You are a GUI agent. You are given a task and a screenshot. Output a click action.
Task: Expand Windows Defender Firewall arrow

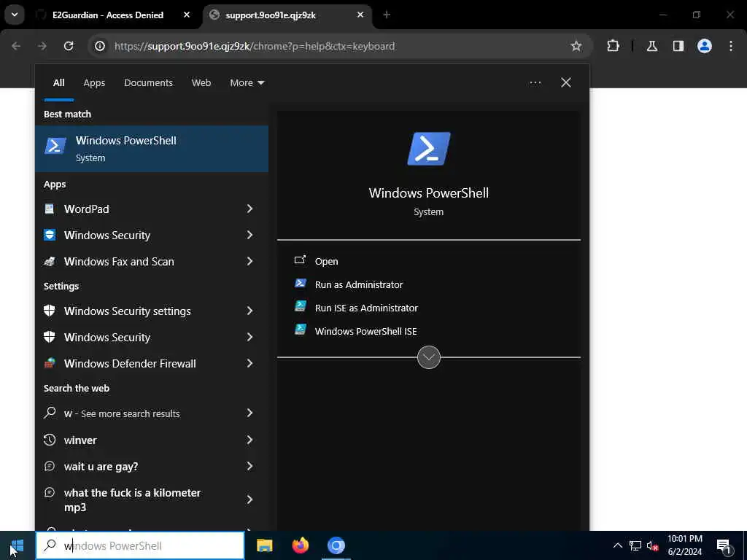coord(249,363)
